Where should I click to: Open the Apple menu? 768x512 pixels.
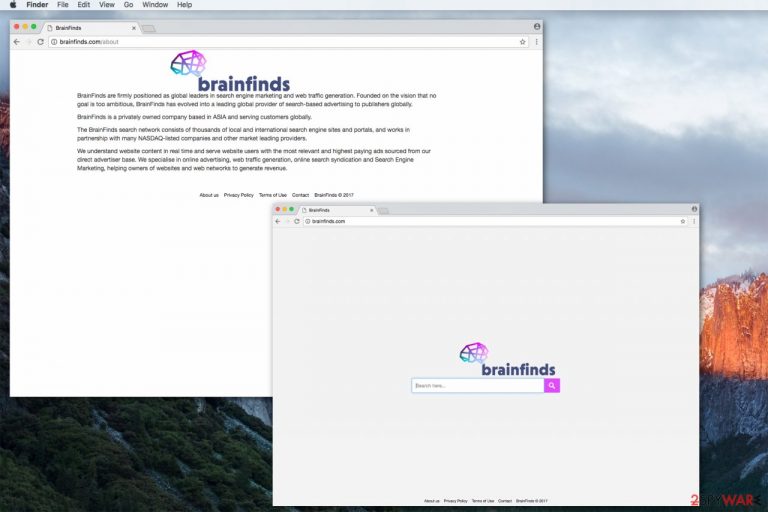coord(13,4)
